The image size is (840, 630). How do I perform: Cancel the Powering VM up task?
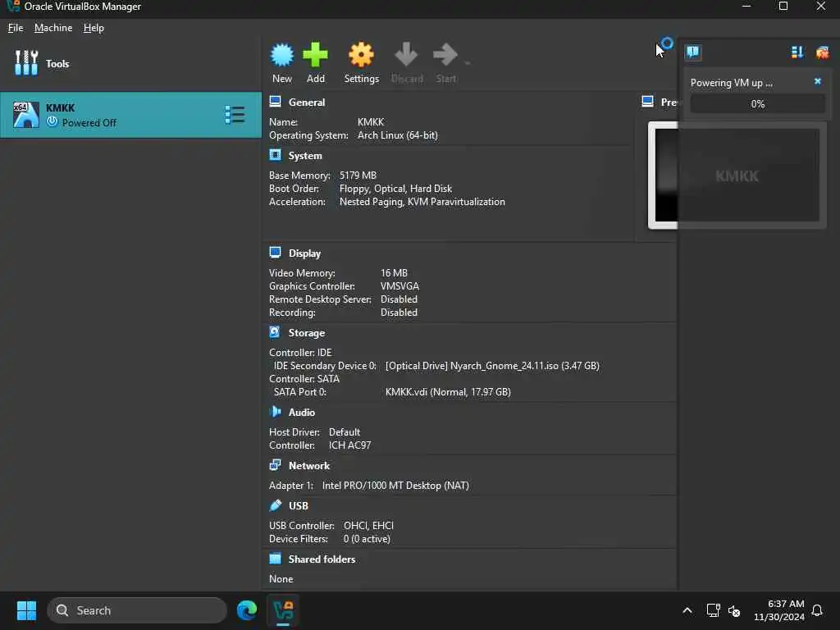pyautogui.click(x=818, y=81)
